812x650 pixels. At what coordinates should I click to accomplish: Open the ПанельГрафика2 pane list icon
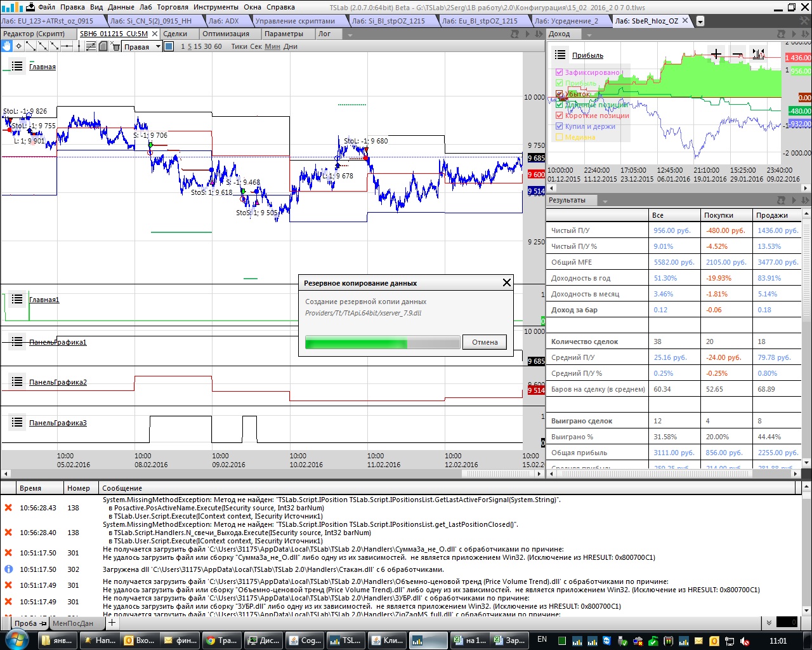pos(17,382)
